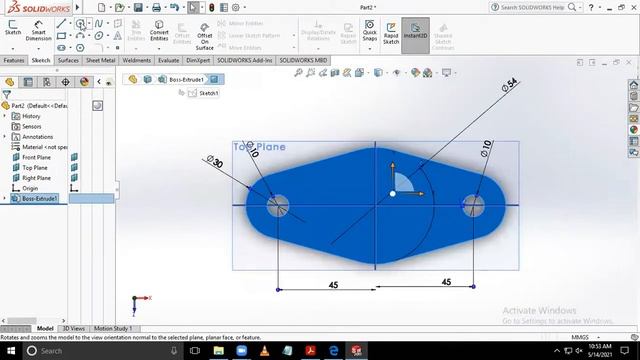
Task: Click Search SOLIDWORKS Help field
Action: tap(532, 7)
